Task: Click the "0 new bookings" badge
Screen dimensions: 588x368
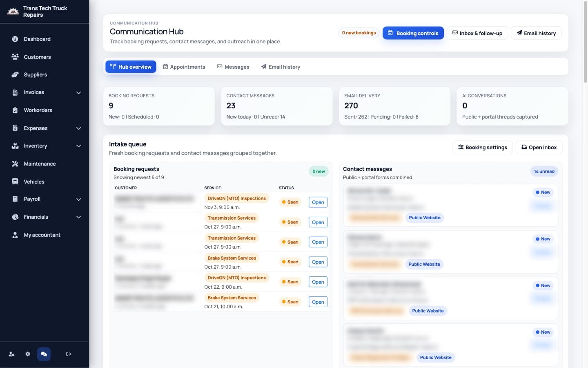Action: 359,33
